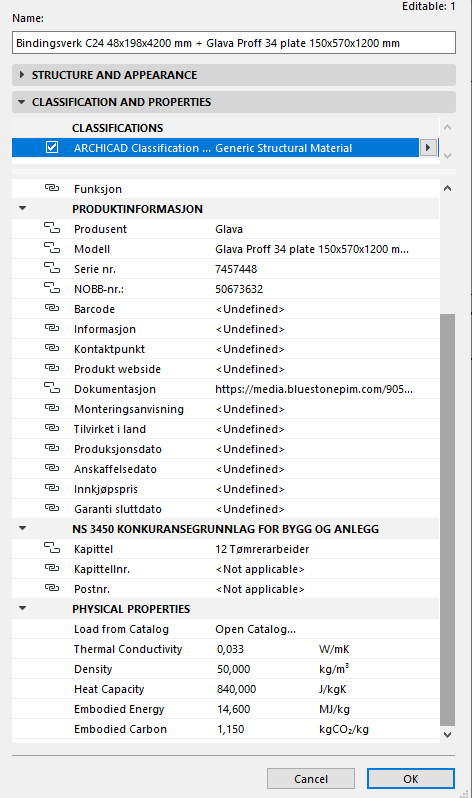This screenshot has width=472, height=798.
Task: Click the link icon beside Informasjon
Action: click(51, 328)
